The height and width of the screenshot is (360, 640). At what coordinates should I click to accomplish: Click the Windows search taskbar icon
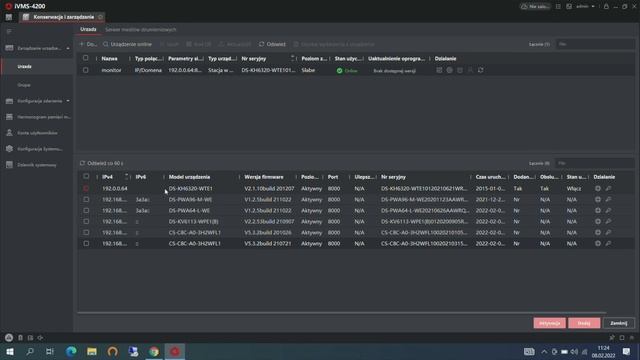point(30,351)
